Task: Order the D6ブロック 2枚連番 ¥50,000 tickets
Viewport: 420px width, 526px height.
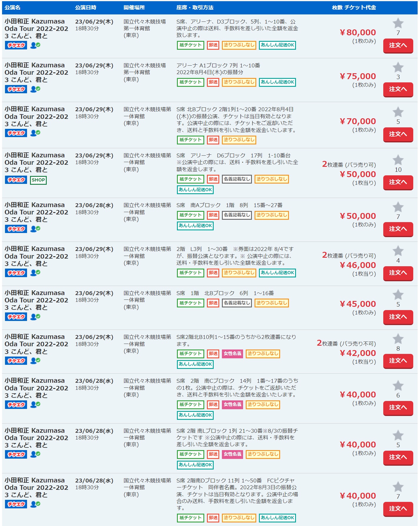Action: point(398,182)
